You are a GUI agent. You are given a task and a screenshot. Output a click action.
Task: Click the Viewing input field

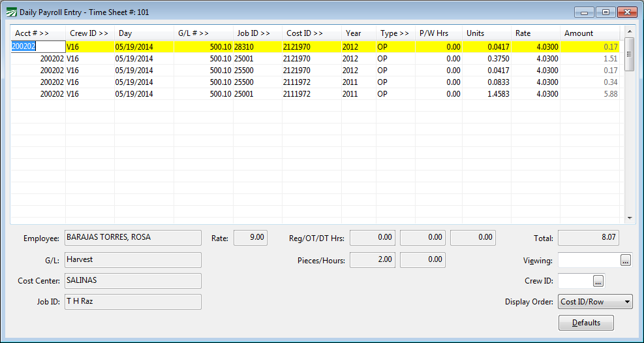coord(588,260)
